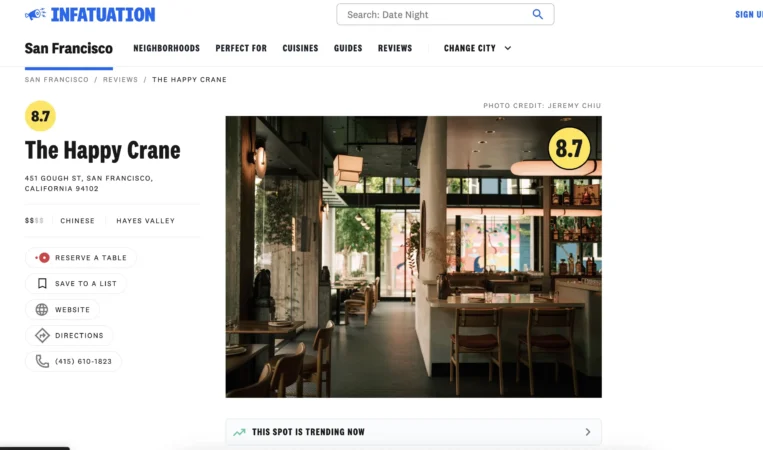Click the magnifying glass search icon
The image size is (763, 450).
pos(537,15)
